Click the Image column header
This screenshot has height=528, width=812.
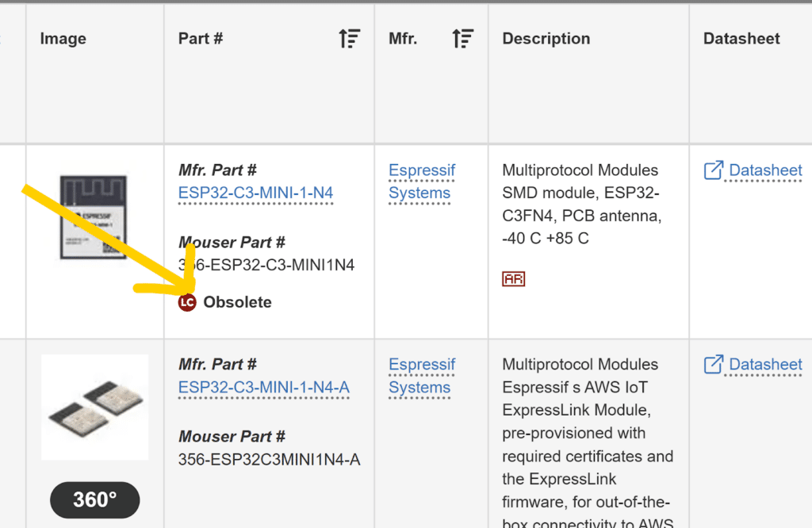tap(63, 39)
